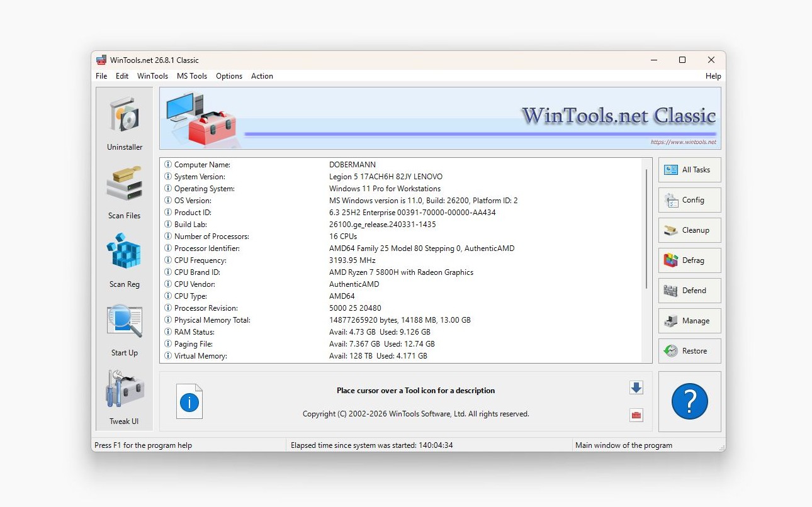Open the Start Up manager tool
The width and height of the screenshot is (812, 507).
point(125,329)
